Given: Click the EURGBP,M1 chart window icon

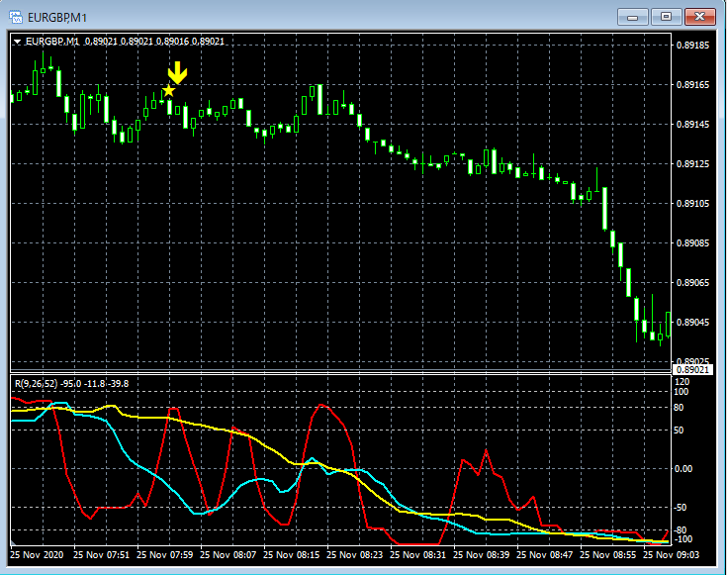Looking at the screenshot, I should (16, 17).
